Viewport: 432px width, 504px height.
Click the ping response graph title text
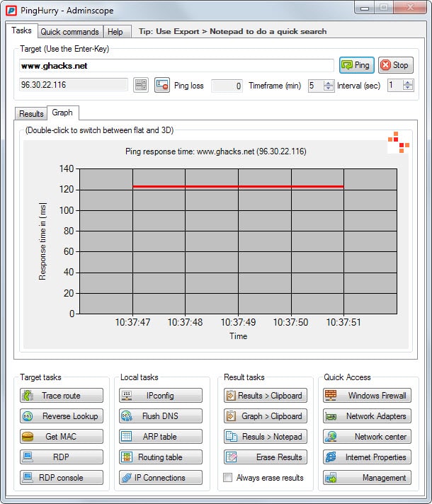coord(216,151)
